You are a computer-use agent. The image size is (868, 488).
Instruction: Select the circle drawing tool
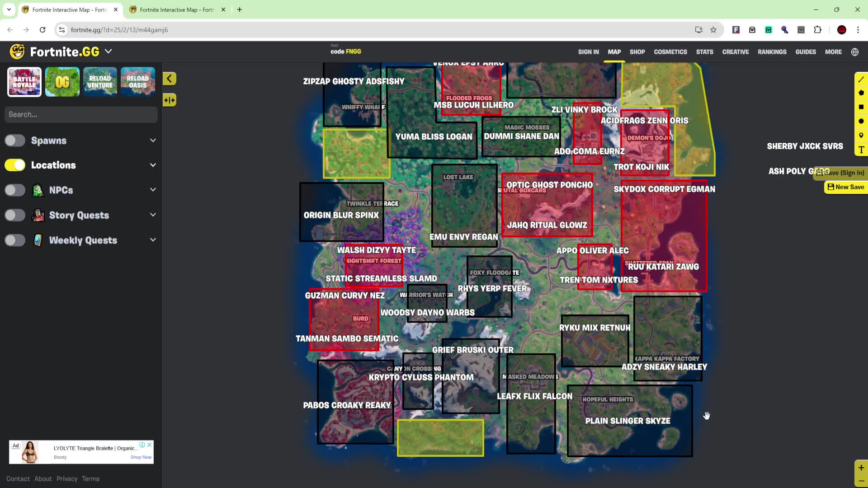(861, 121)
